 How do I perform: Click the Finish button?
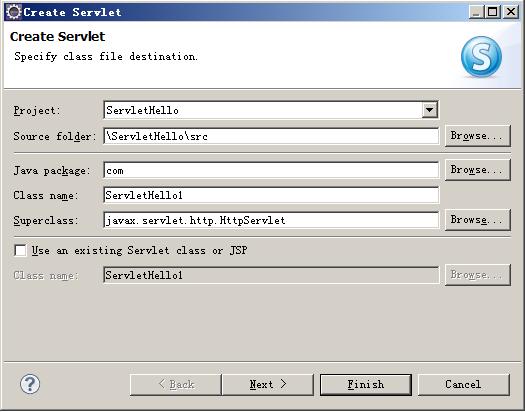point(366,385)
